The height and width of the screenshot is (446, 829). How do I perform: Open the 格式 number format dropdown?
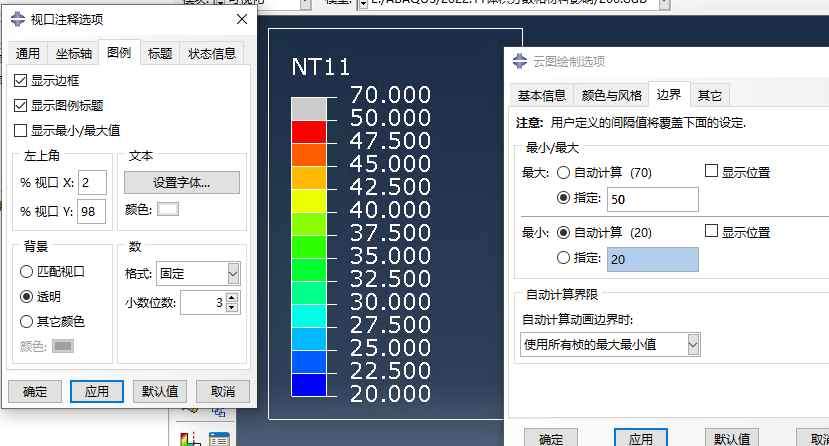(233, 273)
